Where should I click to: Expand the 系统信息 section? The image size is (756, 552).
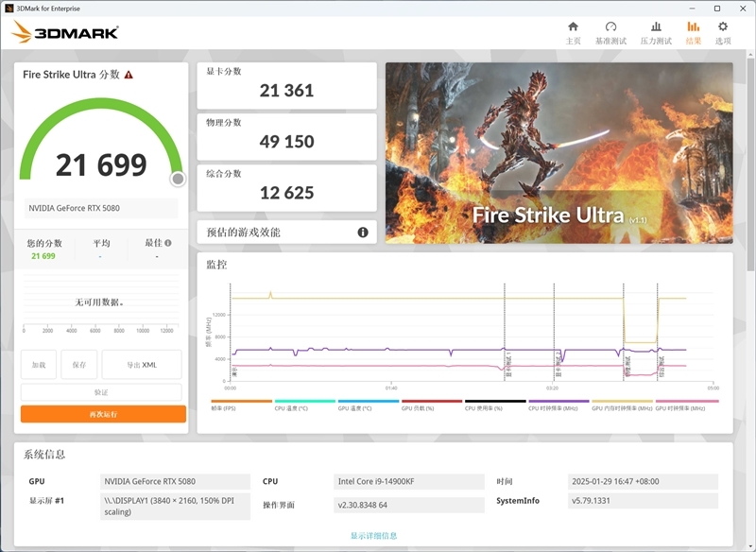[47, 453]
